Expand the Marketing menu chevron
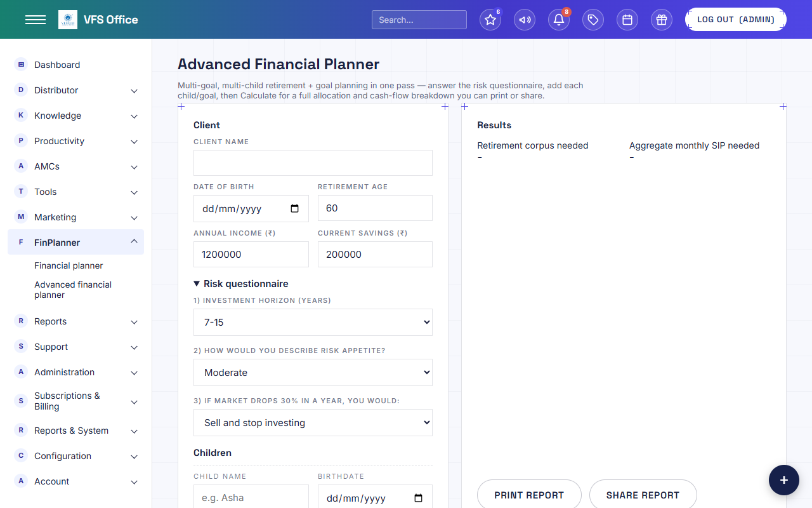 point(134,218)
